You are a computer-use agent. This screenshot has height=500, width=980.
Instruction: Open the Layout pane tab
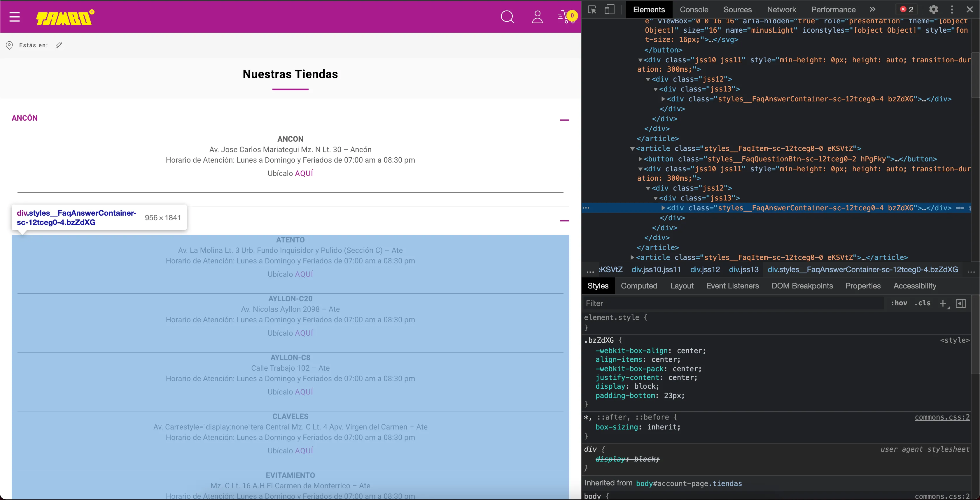point(682,286)
